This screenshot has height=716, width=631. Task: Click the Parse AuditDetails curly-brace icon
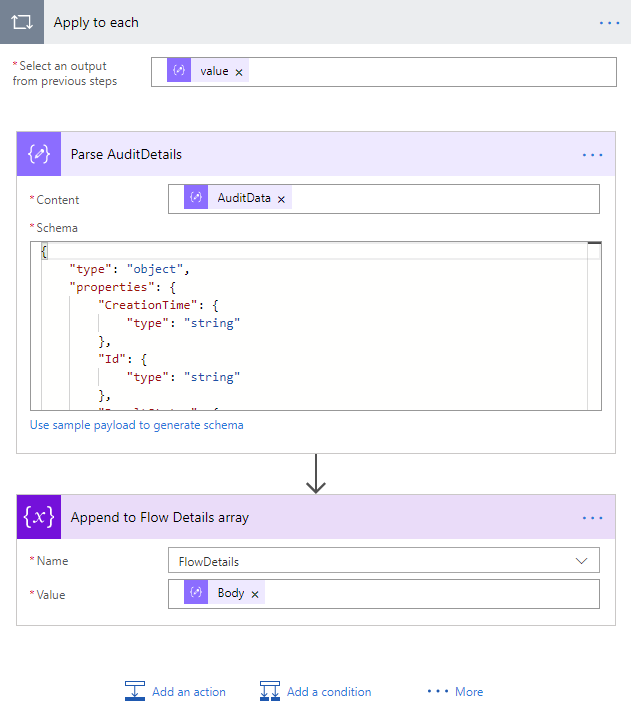click(39, 155)
